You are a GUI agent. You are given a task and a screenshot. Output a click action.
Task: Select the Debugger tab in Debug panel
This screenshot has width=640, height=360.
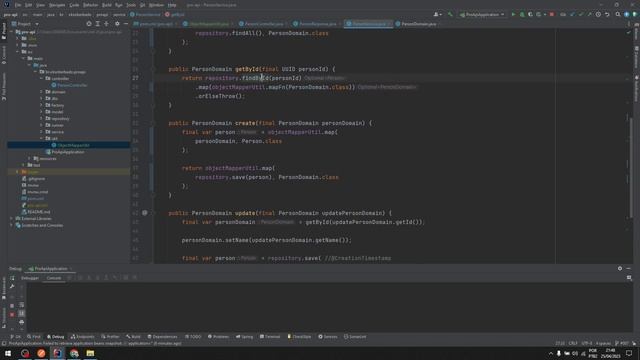click(x=30, y=278)
